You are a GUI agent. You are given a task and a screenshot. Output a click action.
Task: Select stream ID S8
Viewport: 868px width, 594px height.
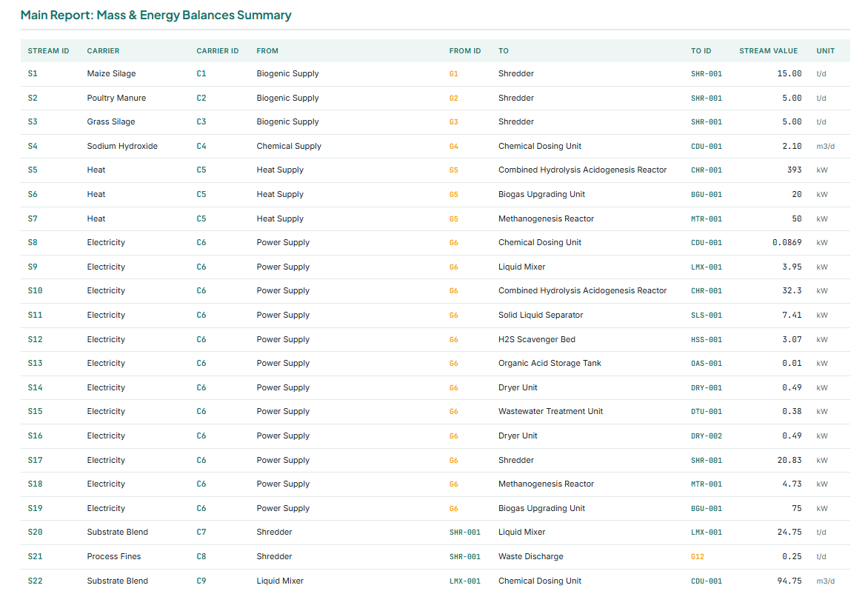(33, 242)
